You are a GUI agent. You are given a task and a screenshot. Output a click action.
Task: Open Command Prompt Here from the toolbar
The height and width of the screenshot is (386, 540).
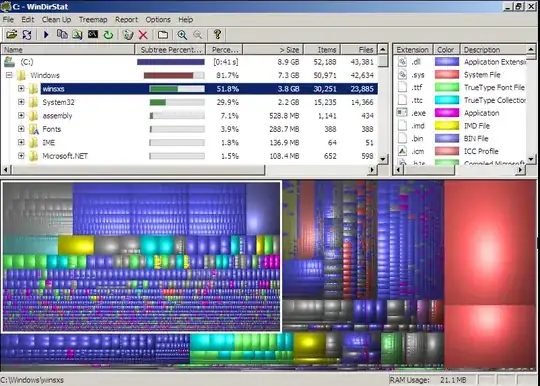point(93,34)
